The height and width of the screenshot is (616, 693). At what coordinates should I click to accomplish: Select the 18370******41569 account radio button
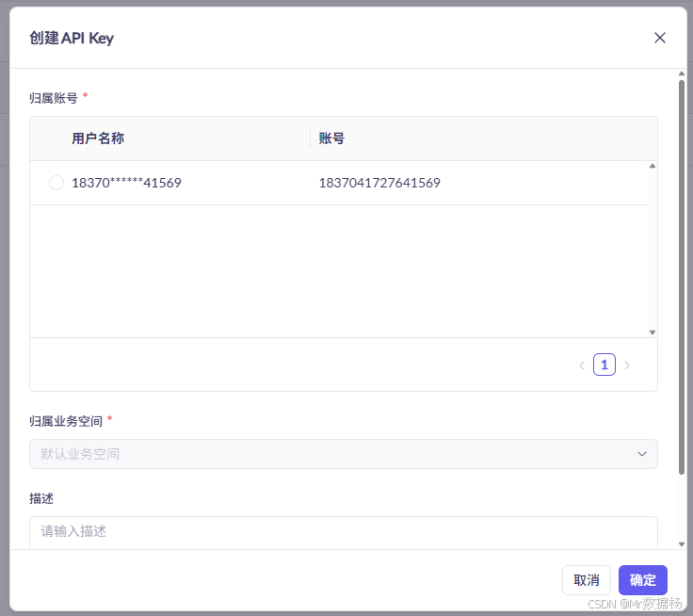pyautogui.click(x=56, y=183)
